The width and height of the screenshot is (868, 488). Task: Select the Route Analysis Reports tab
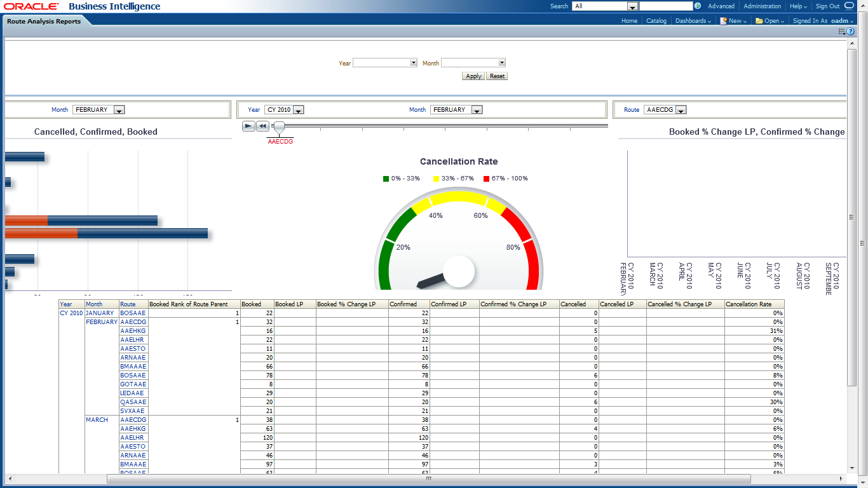pyautogui.click(x=44, y=21)
